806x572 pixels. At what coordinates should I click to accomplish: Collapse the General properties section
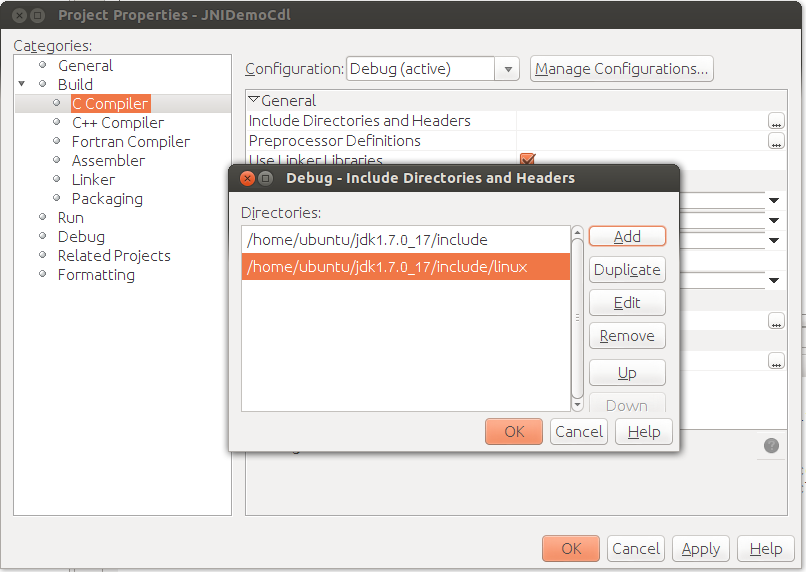point(254,100)
